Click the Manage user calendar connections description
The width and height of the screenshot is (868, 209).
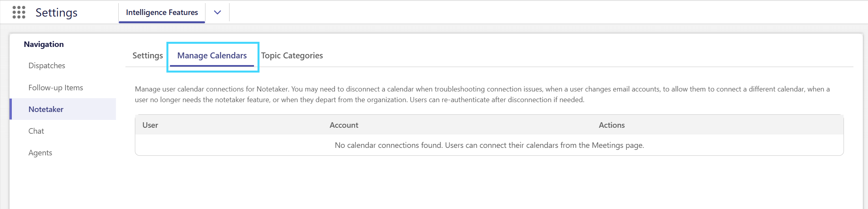point(482,94)
